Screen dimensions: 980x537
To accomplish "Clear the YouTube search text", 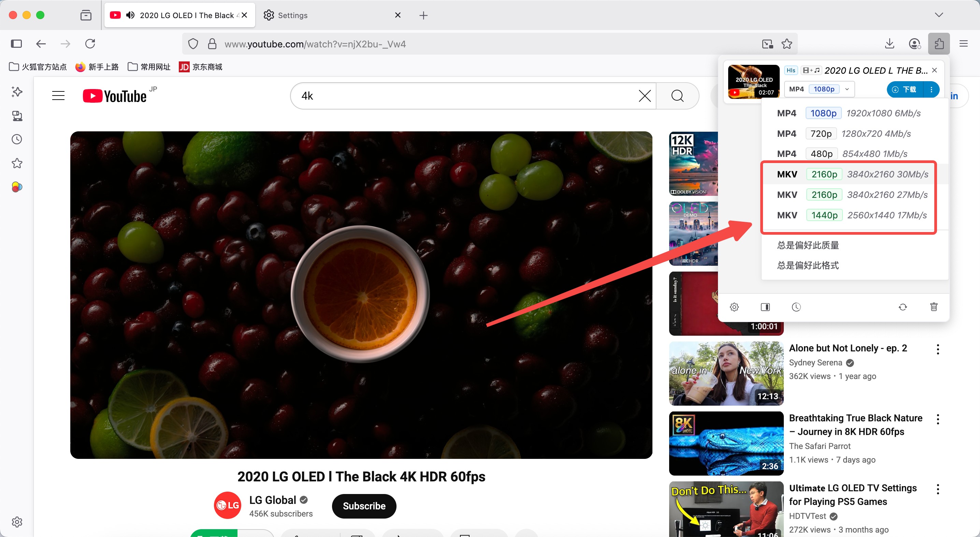I will point(645,96).
